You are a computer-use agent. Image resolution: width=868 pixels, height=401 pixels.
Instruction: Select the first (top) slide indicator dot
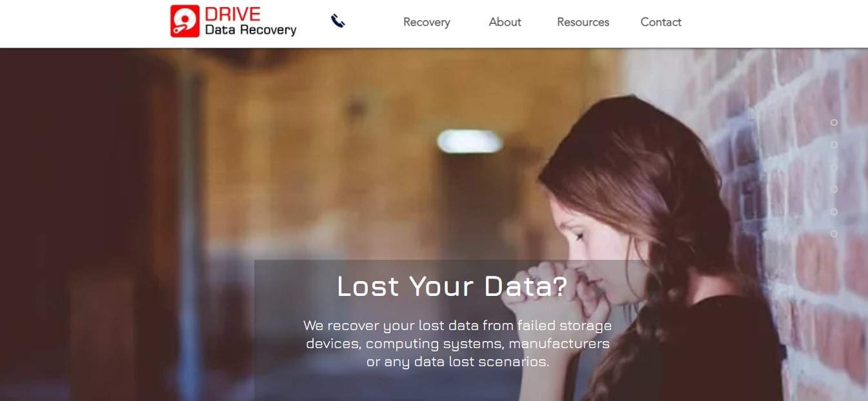(834, 122)
